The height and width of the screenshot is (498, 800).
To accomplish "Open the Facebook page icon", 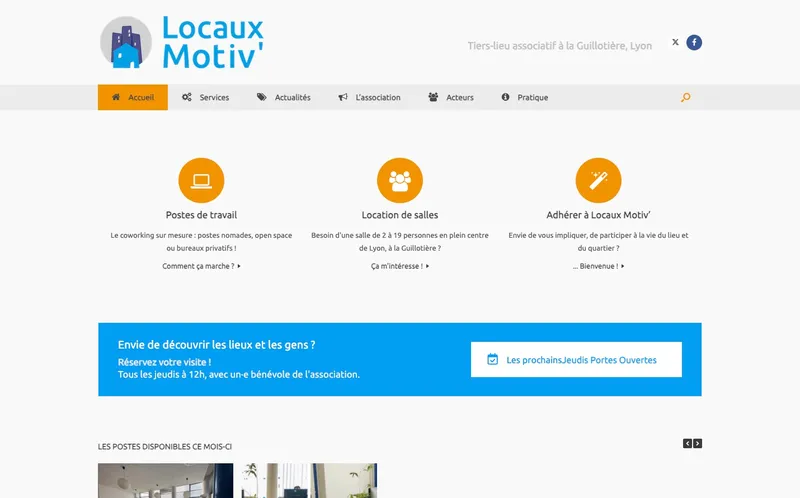I will [694, 42].
